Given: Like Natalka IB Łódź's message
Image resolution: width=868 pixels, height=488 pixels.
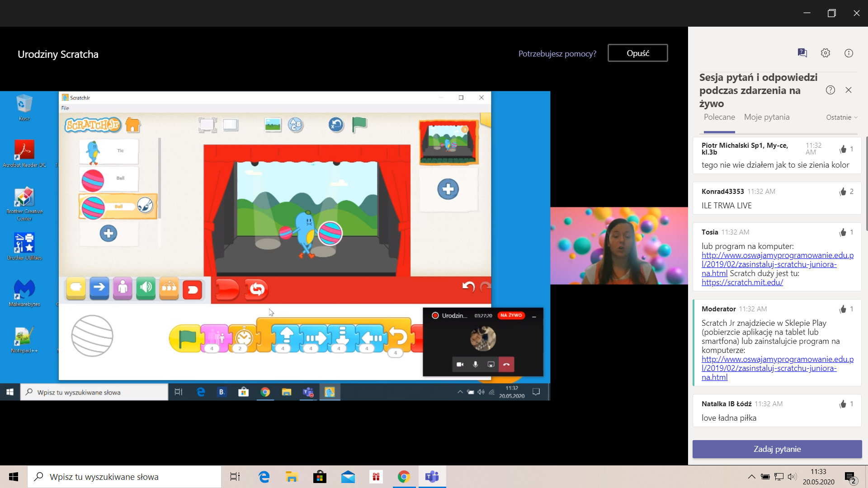Looking at the screenshot, I should pos(843,404).
